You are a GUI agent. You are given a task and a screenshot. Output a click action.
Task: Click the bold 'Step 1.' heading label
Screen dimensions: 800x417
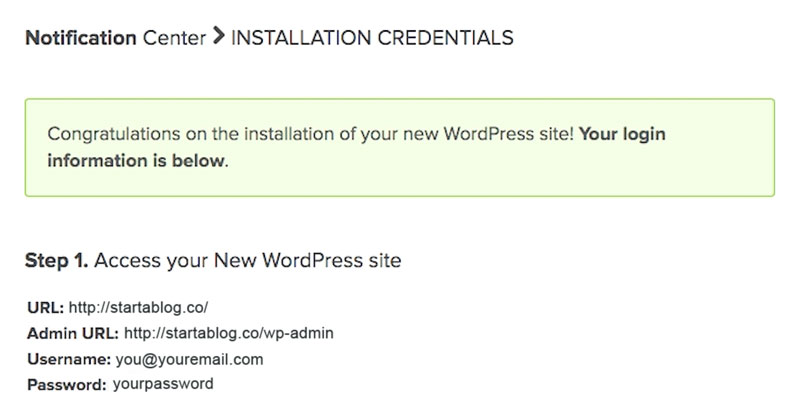[x=57, y=262]
